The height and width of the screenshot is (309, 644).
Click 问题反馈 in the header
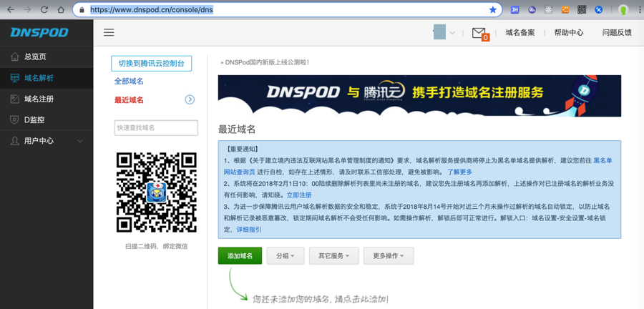coord(617,33)
